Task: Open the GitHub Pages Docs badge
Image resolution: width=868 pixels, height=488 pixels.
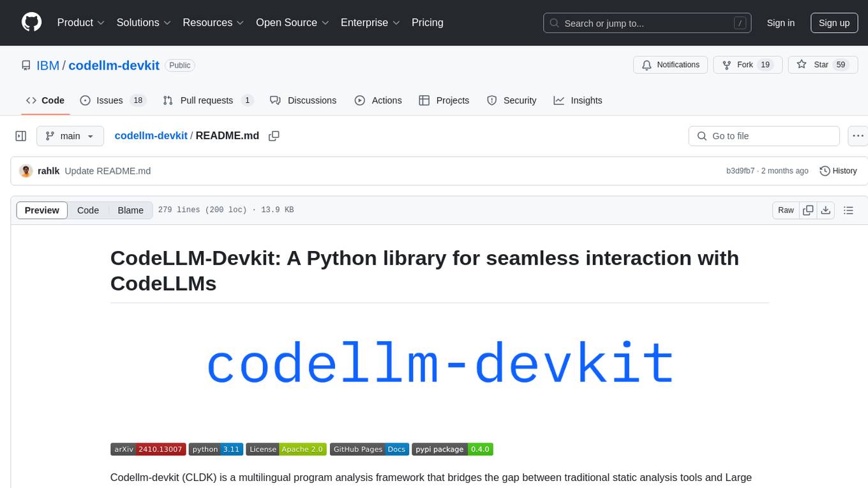Action: [x=370, y=449]
